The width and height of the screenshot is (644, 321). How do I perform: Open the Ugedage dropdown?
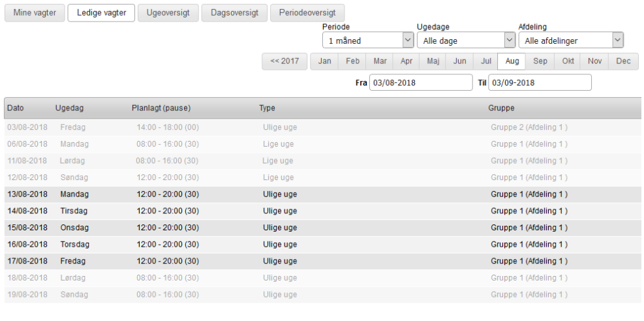click(466, 40)
